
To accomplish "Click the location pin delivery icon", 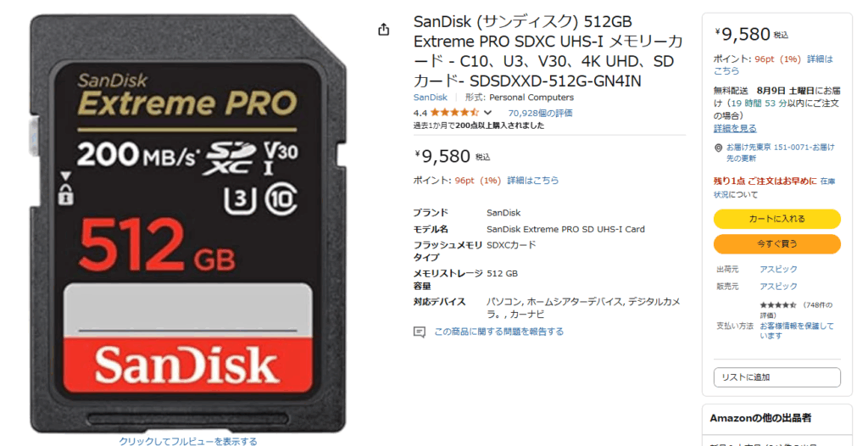I will [x=719, y=148].
